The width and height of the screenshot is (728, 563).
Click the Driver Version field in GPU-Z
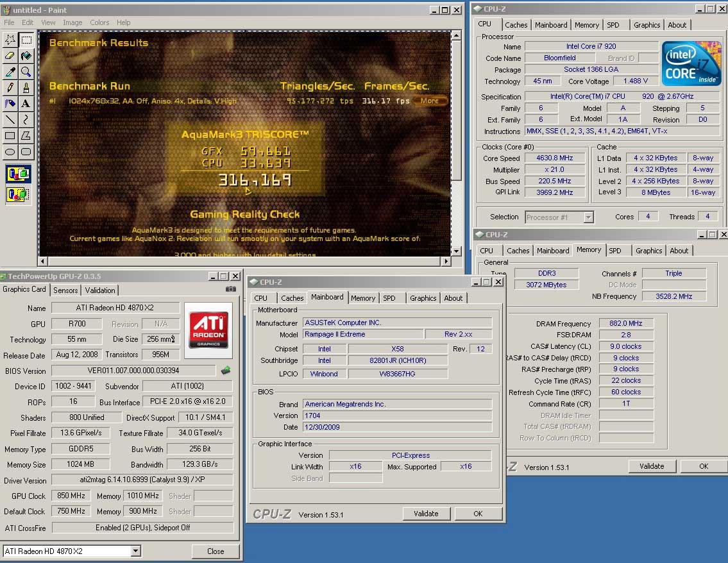coord(142,480)
